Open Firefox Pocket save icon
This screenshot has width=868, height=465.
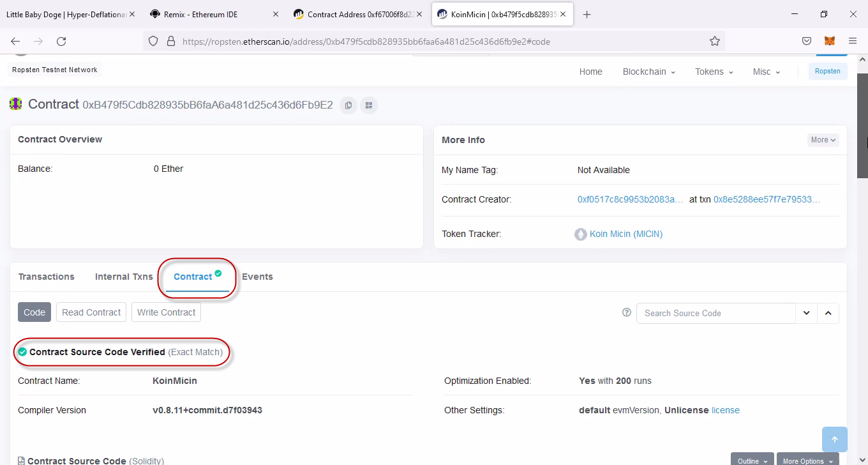pos(807,41)
